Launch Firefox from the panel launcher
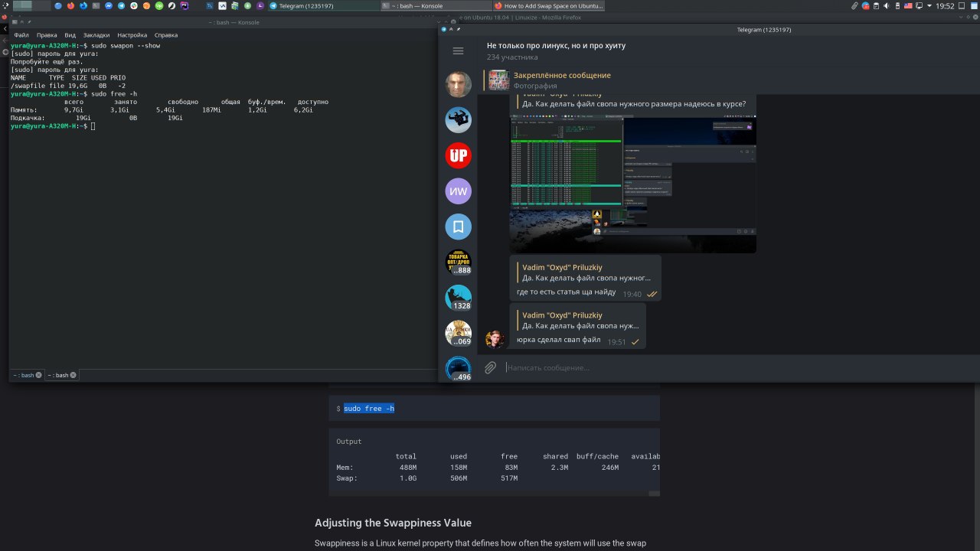The width and height of the screenshot is (980, 551). pyautogui.click(x=70, y=5)
